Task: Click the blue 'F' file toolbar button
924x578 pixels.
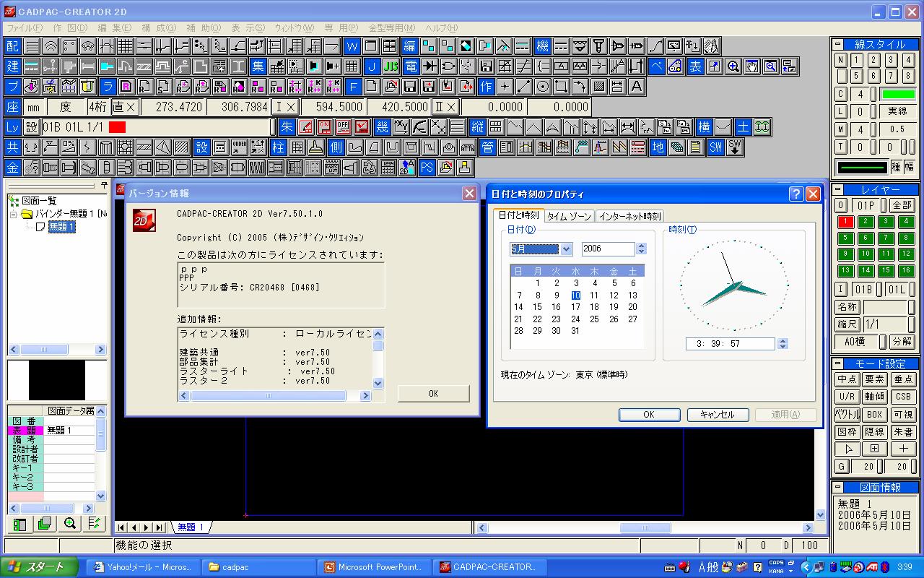Action: (352, 87)
